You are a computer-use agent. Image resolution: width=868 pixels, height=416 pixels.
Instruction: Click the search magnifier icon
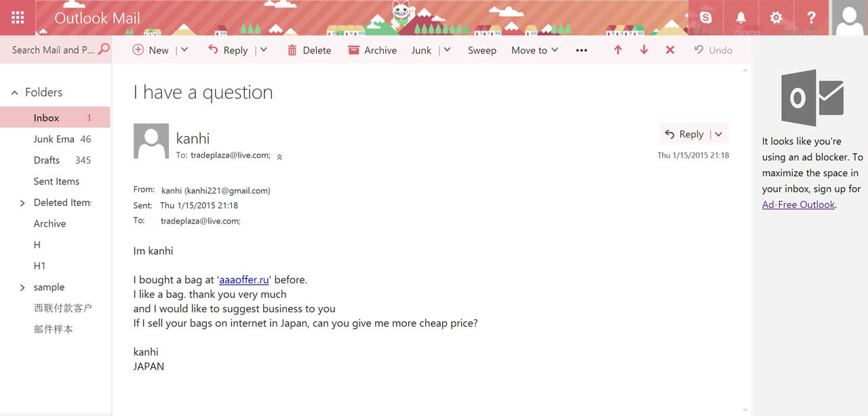104,49
